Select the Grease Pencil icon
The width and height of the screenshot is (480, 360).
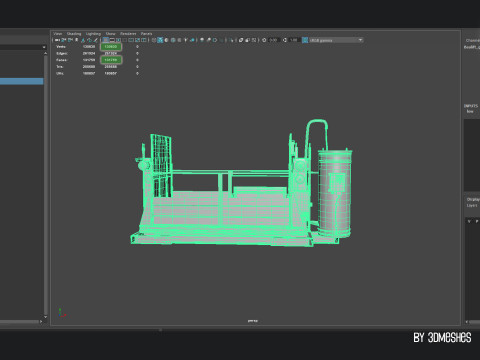click(x=95, y=40)
